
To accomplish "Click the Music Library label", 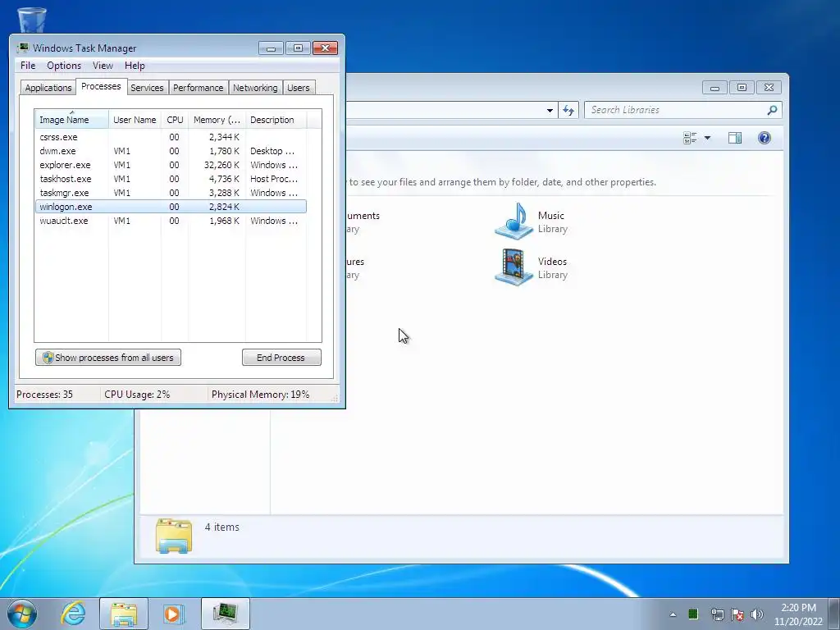I will 552,221.
